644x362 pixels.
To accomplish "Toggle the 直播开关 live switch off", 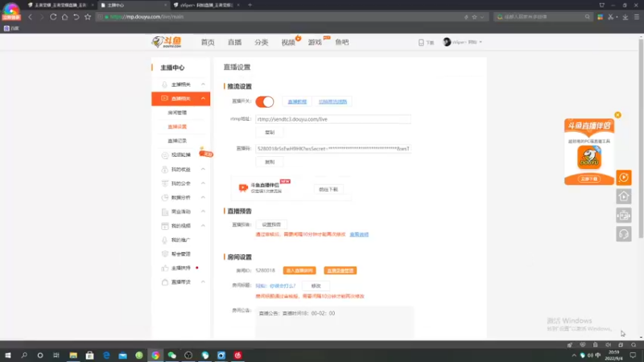I will click(265, 102).
